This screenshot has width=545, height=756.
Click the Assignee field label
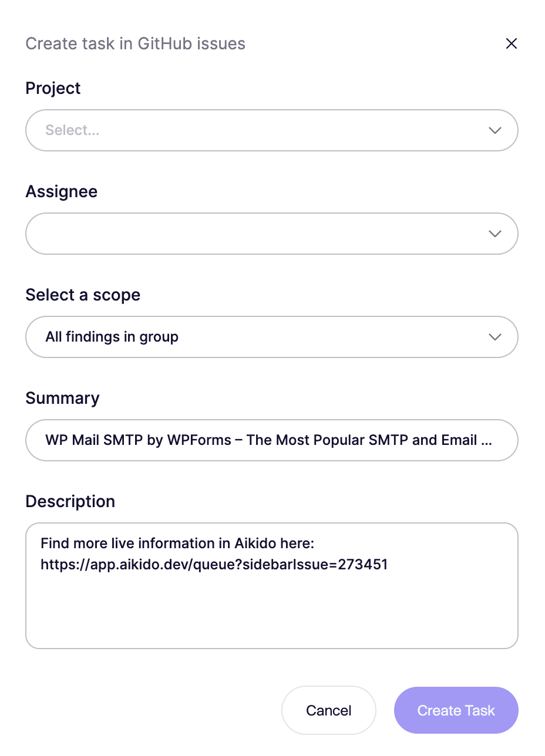coord(62,192)
